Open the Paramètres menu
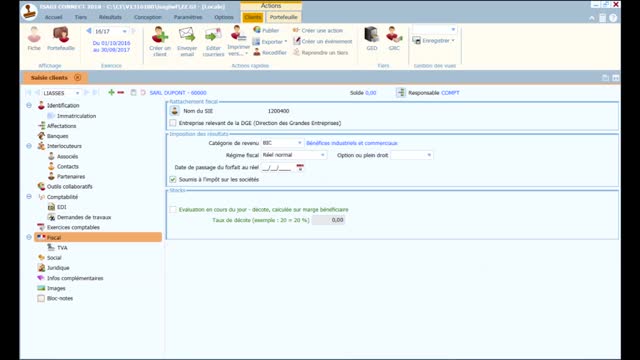The height and width of the screenshot is (360, 640). click(188, 17)
